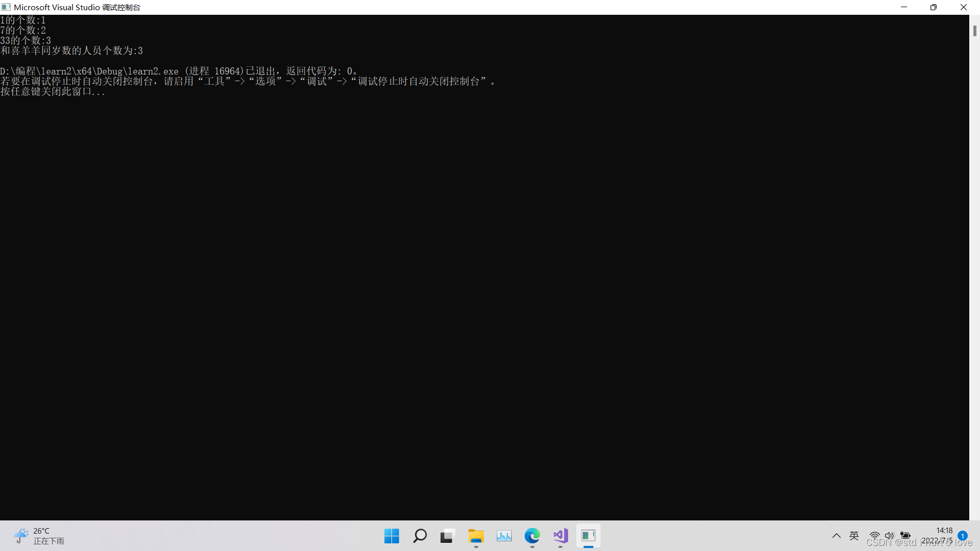The height and width of the screenshot is (551, 980).
Task: Open Task View in taskbar
Action: click(x=448, y=536)
